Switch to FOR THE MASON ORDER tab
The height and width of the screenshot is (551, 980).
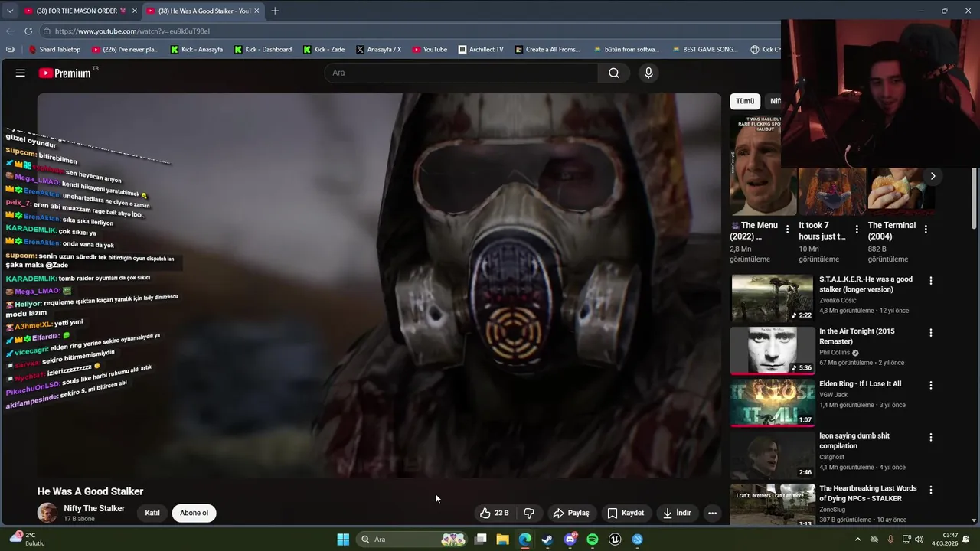pyautogui.click(x=80, y=11)
